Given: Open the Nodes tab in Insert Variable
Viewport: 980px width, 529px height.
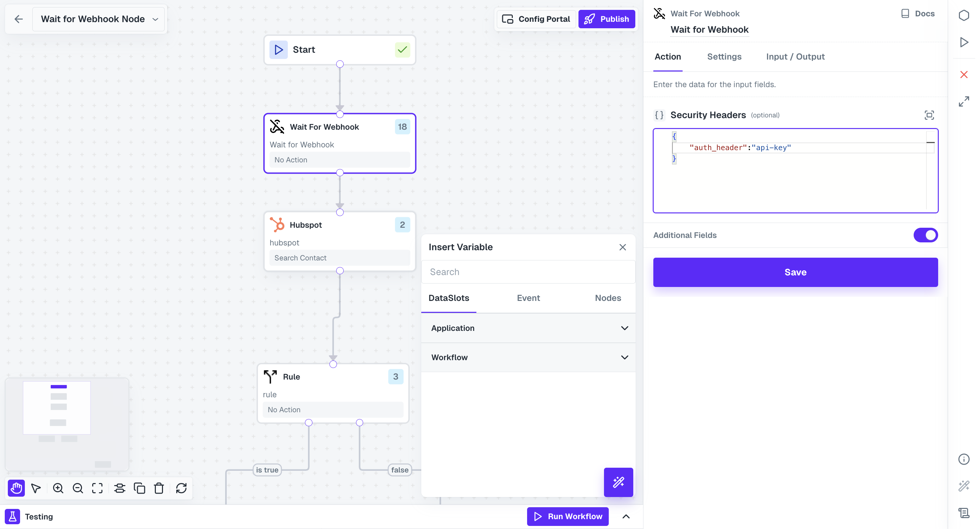Looking at the screenshot, I should click(x=607, y=298).
